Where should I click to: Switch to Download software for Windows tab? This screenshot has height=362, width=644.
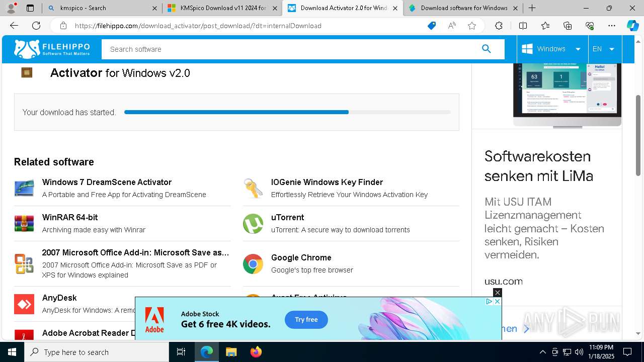tap(463, 8)
